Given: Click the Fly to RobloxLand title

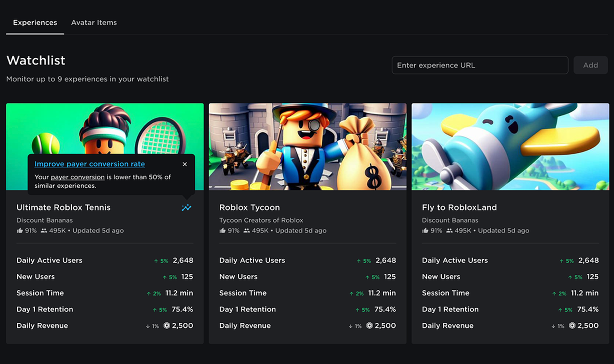Looking at the screenshot, I should (x=459, y=207).
